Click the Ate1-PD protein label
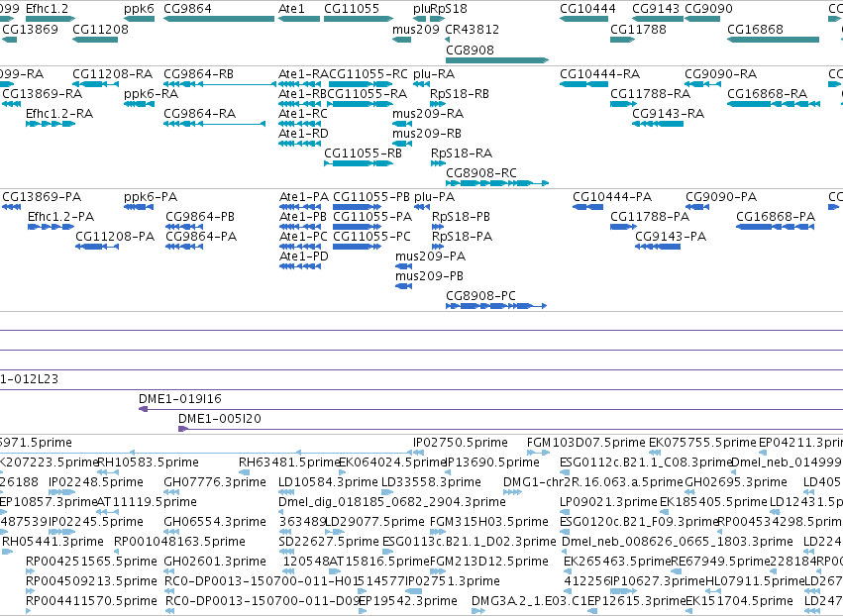843x616 pixels. [304, 257]
